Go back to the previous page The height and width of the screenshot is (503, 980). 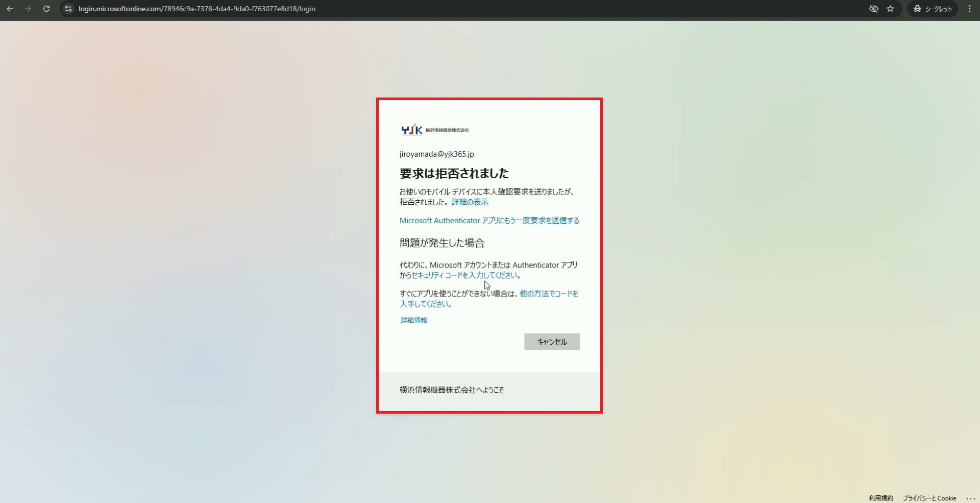pyautogui.click(x=10, y=9)
